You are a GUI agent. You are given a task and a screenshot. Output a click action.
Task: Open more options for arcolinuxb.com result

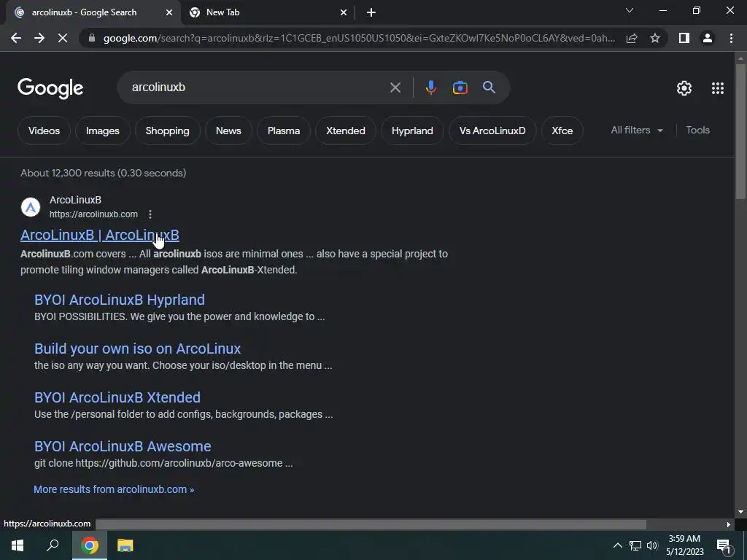pyautogui.click(x=150, y=214)
